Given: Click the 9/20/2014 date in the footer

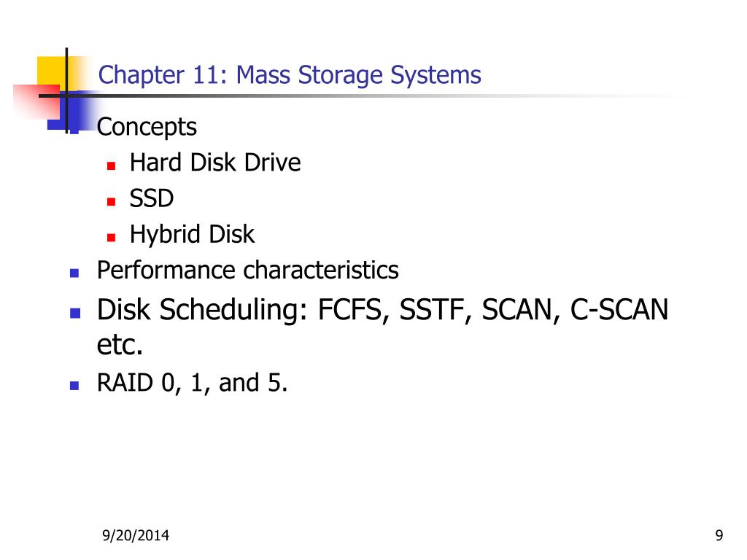Looking at the screenshot, I should pos(136,536).
